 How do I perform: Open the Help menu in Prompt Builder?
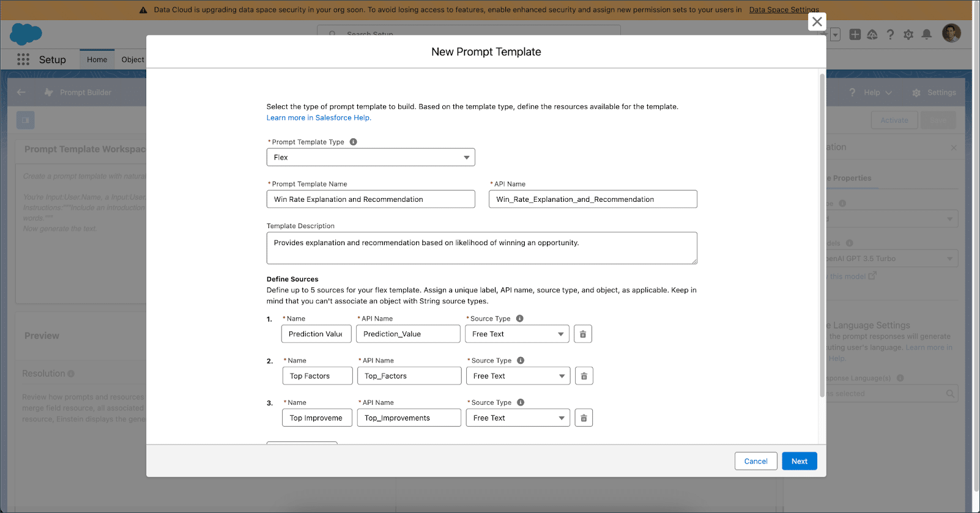point(871,92)
